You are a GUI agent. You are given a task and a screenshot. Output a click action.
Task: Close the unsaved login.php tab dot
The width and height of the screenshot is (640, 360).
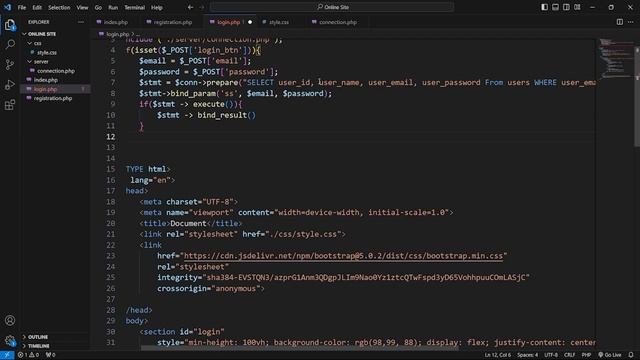point(250,22)
